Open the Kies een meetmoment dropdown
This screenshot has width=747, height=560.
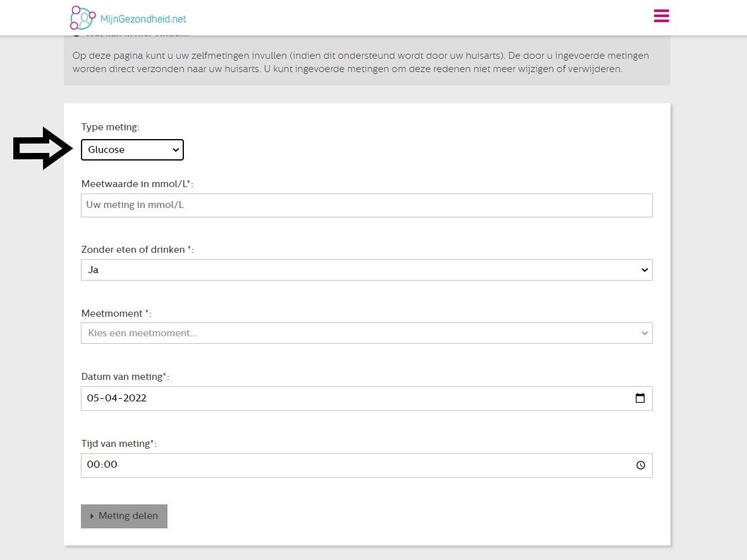(367, 333)
